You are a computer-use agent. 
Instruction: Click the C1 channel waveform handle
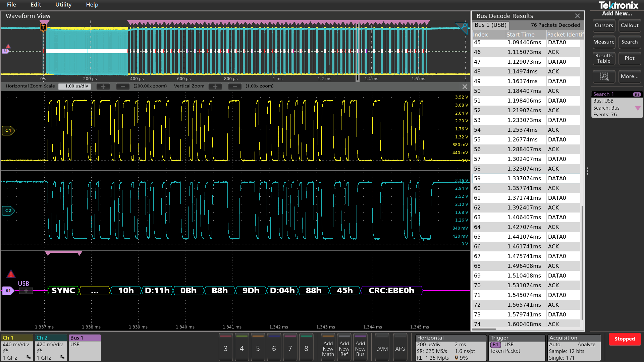click(8, 130)
